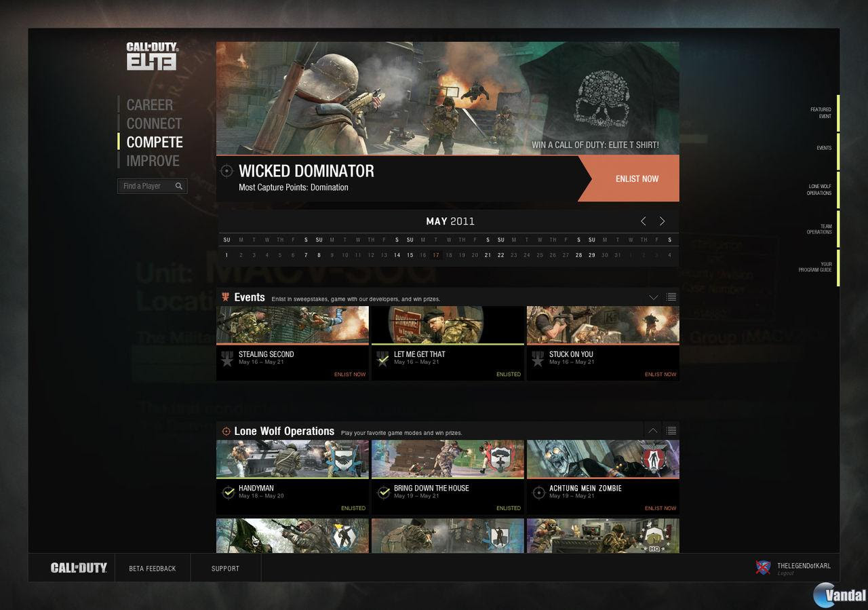Screen dimensions: 868x610
Task: Open the Stuck On You event thumbnail
Action: coord(603,325)
